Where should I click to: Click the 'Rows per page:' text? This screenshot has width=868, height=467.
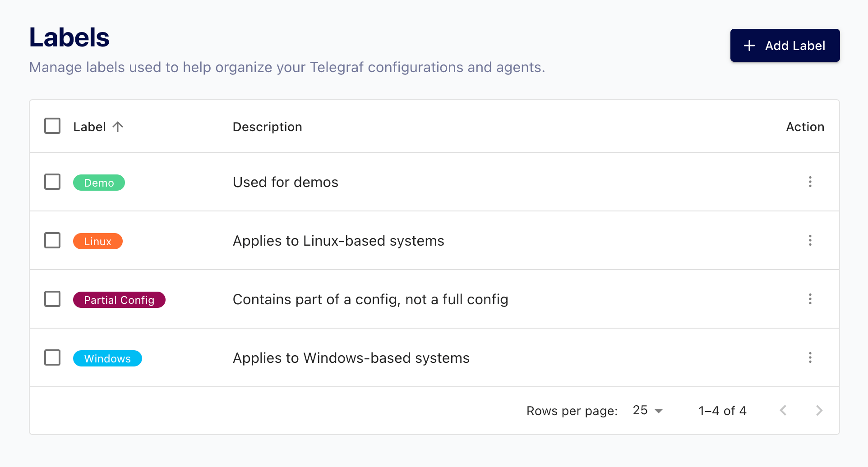pyautogui.click(x=572, y=411)
